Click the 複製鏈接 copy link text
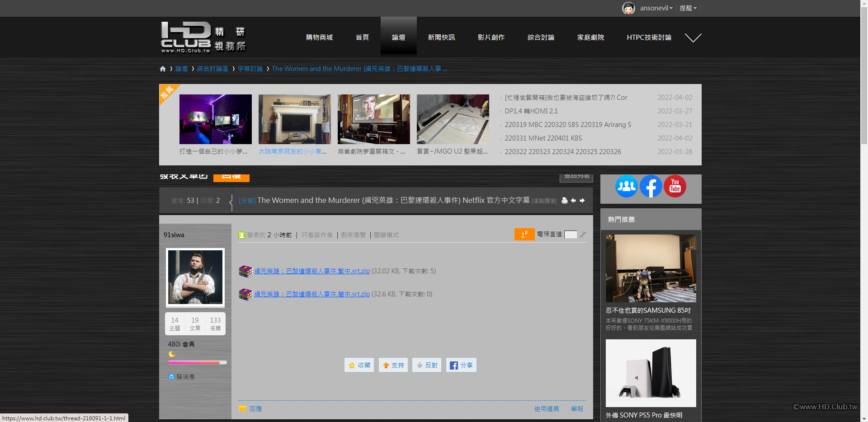Viewport: 868px width, 422px height. coord(544,201)
